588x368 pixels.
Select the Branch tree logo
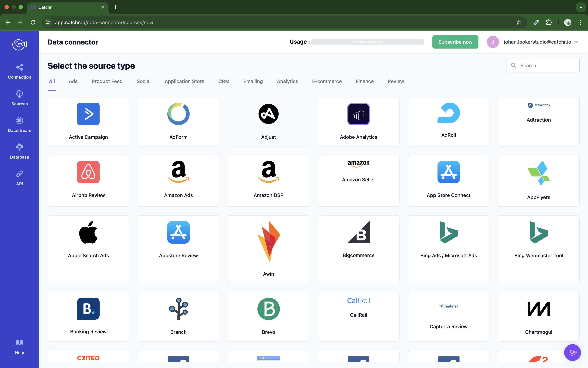point(178,309)
